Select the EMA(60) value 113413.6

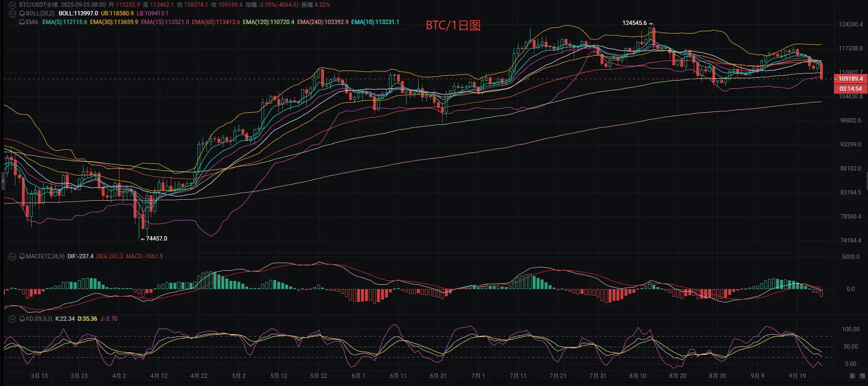coord(216,22)
